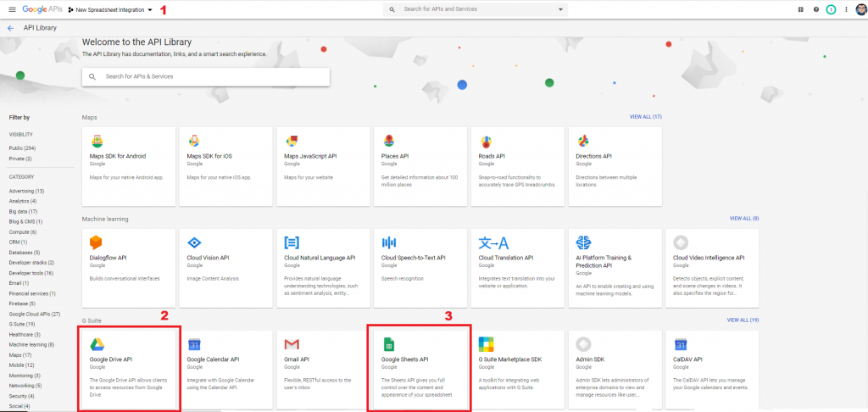Click the Maps SDK for iOS icon
The width and height of the screenshot is (868, 412).
coord(194,141)
